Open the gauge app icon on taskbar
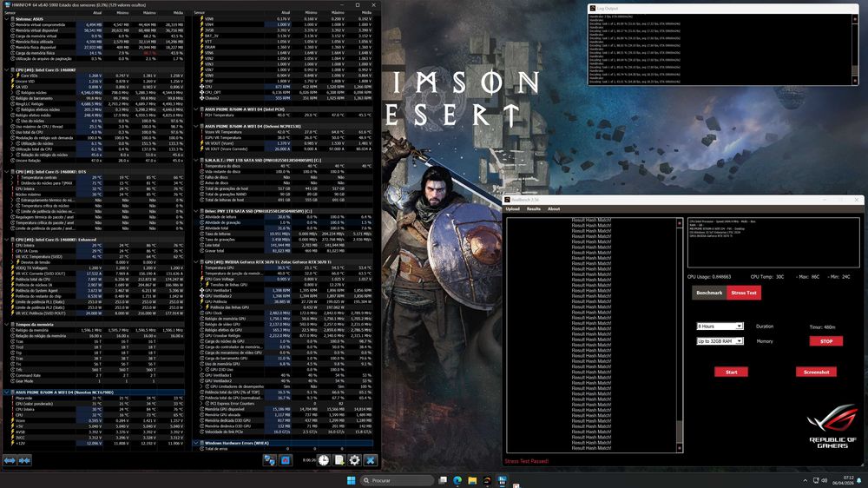Viewport: 868px width, 488px height. tap(487, 480)
